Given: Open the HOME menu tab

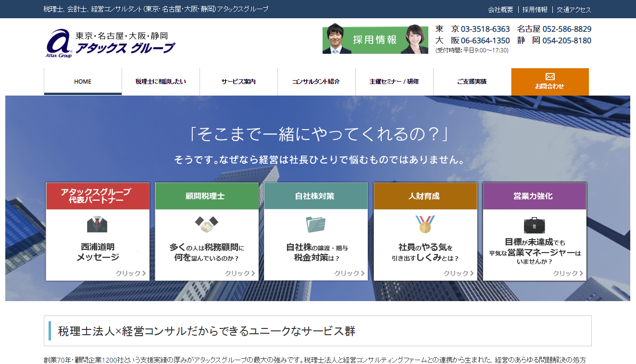Looking at the screenshot, I should [x=83, y=82].
